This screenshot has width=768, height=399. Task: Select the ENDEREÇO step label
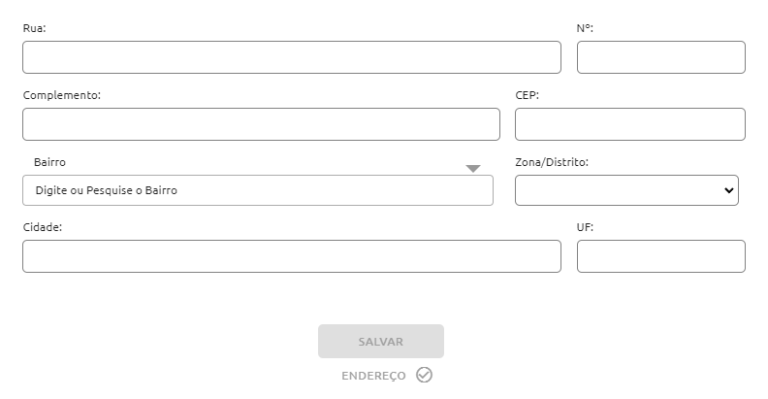click(374, 376)
